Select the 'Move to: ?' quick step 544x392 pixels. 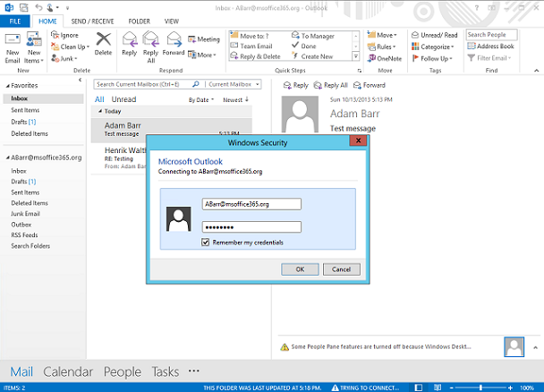250,36
